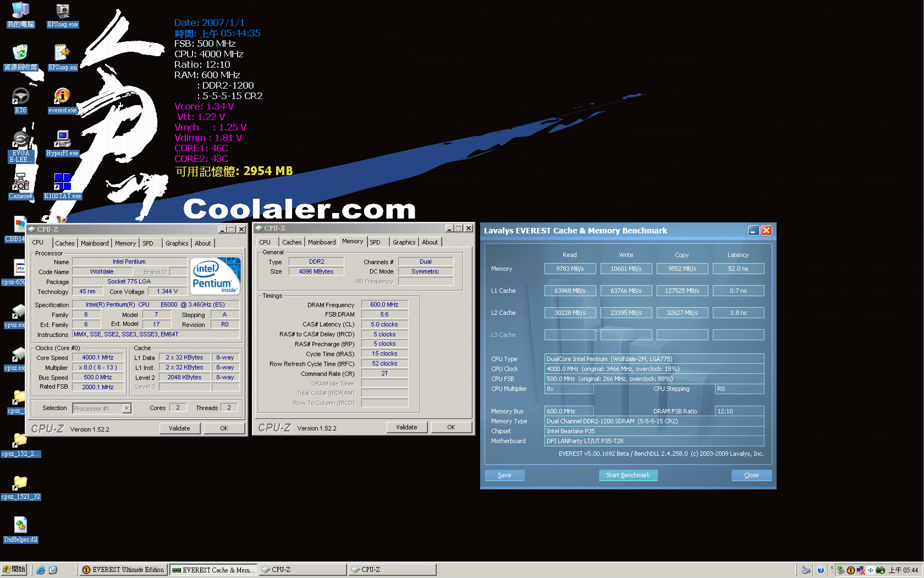Open Graphics tab in left CPU-Z window
Screen dimensions: 924x578
177,243
